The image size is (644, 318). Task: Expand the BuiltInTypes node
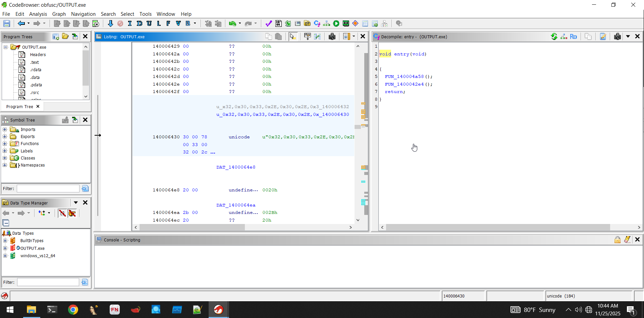point(5,241)
